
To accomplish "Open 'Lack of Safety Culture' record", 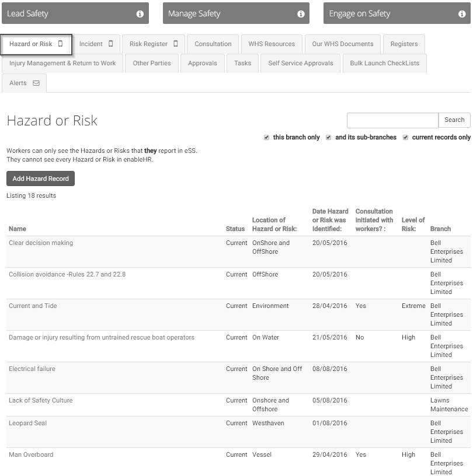I will click(41, 400).
